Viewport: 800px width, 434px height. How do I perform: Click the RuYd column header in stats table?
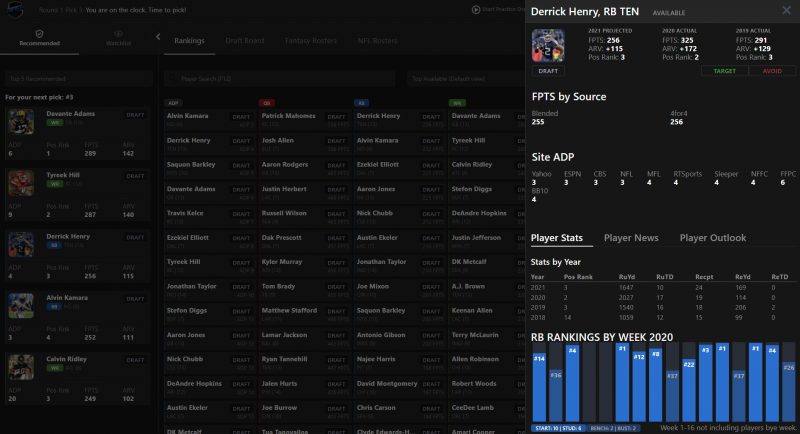[x=627, y=277]
